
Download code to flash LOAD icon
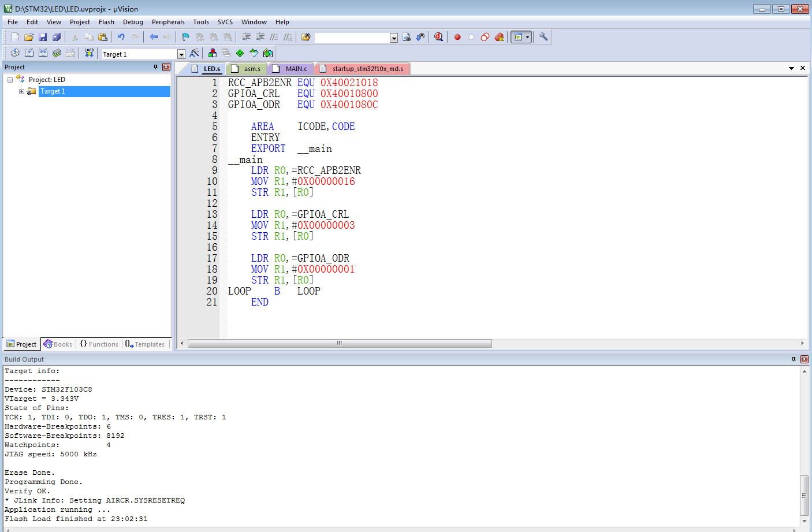pyautogui.click(x=89, y=53)
